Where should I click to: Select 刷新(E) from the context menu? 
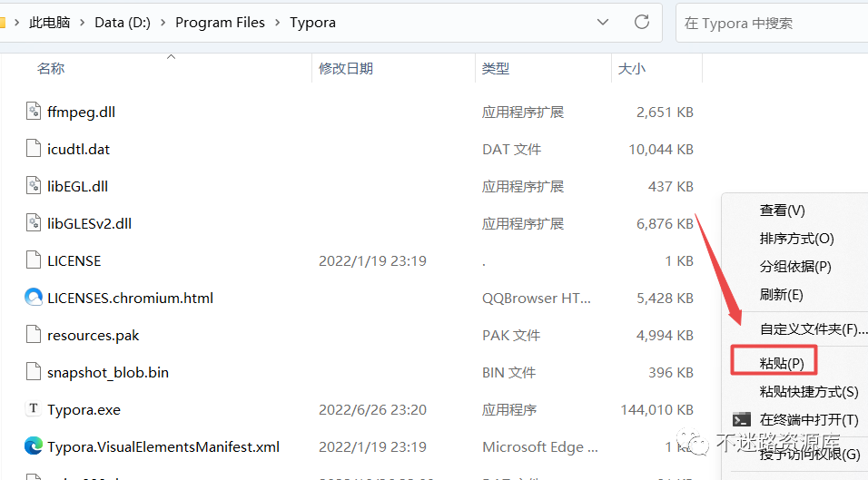(x=781, y=295)
